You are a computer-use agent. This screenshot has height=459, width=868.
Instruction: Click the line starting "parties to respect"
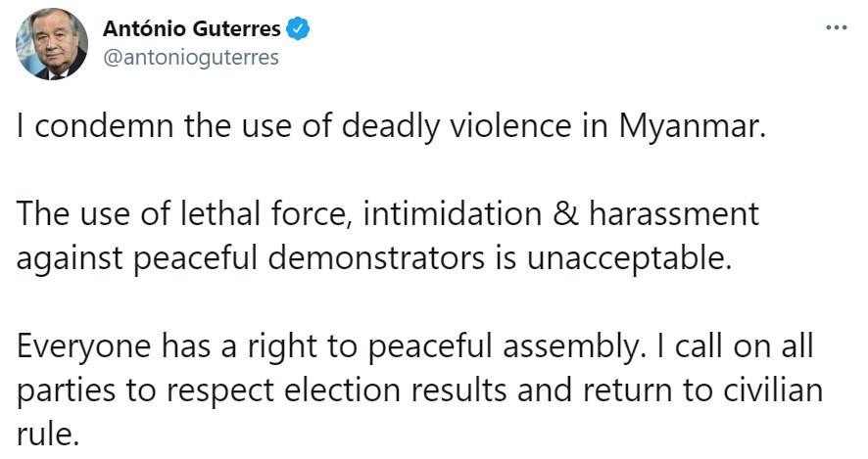pyautogui.click(x=419, y=391)
